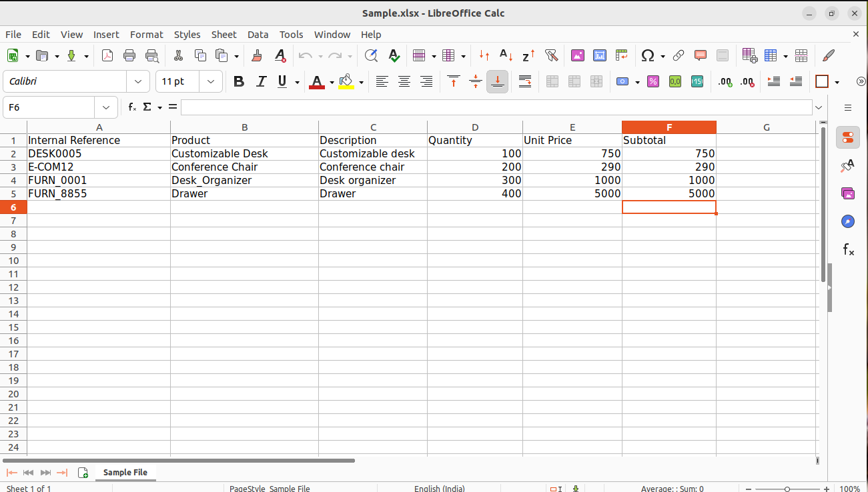Cut the selection with scissors icon
Screen dimensions: 868x492
click(178, 56)
